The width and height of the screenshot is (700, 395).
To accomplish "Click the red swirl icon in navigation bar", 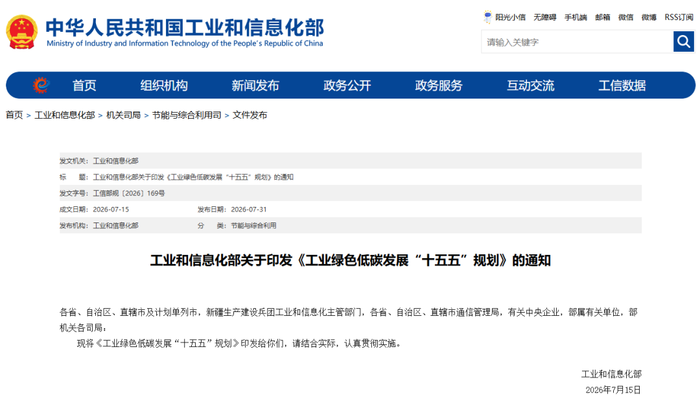I will (41, 85).
